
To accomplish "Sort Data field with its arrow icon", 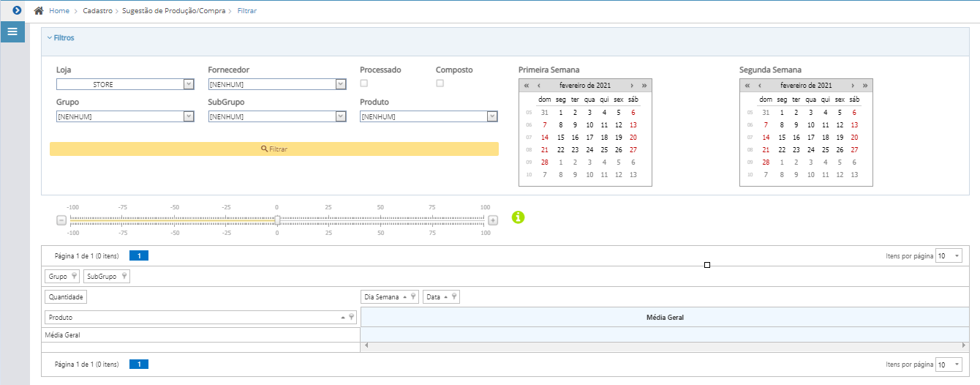I will pyautogui.click(x=446, y=296).
